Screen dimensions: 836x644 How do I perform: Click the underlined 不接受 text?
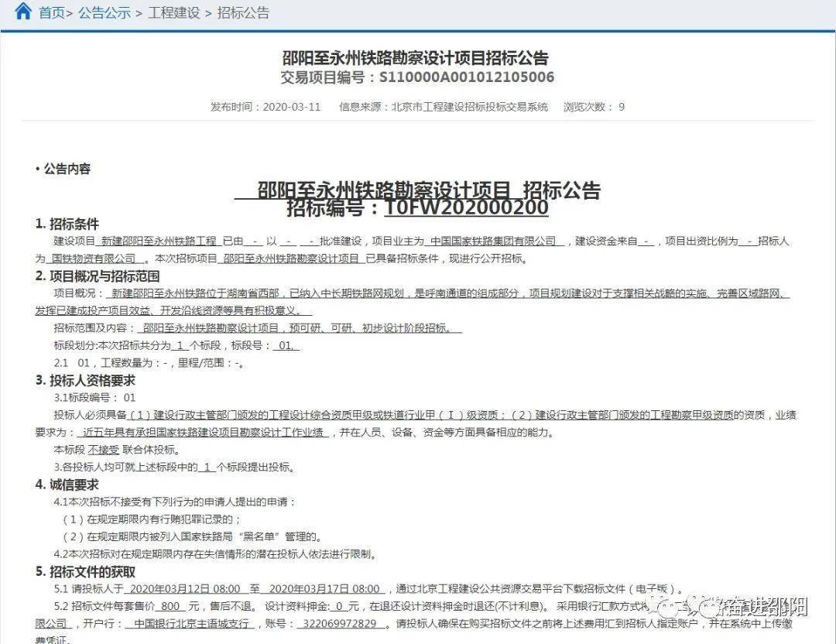[x=104, y=450]
